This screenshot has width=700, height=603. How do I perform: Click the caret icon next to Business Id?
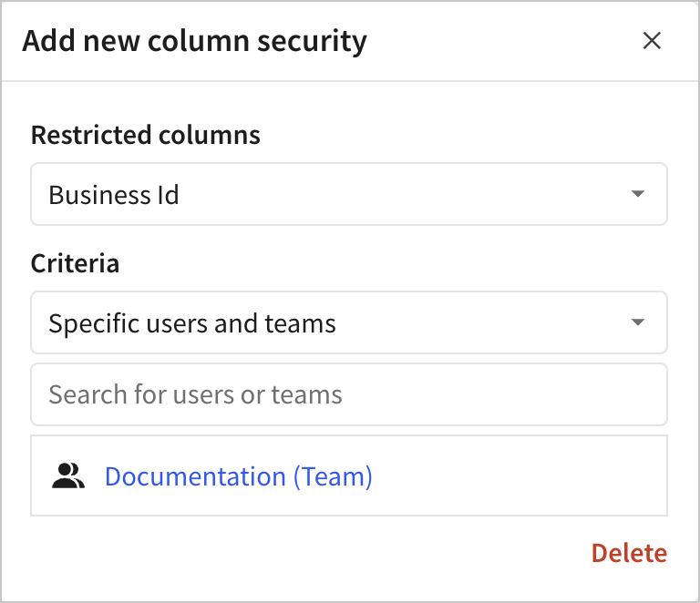638,194
